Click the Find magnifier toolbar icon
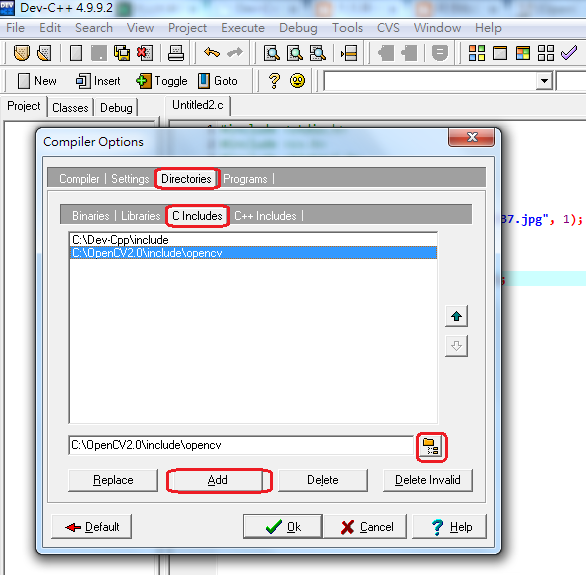The height and width of the screenshot is (575, 586). click(272, 53)
